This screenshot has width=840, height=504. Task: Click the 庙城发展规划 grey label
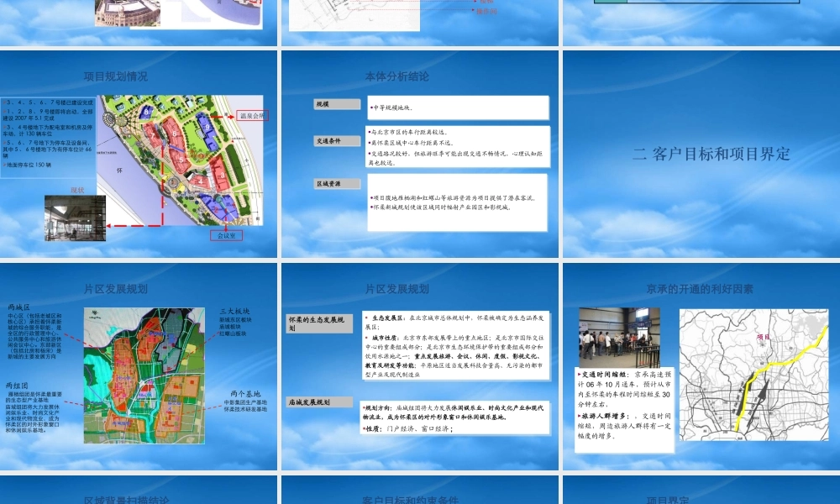pyautogui.click(x=319, y=402)
